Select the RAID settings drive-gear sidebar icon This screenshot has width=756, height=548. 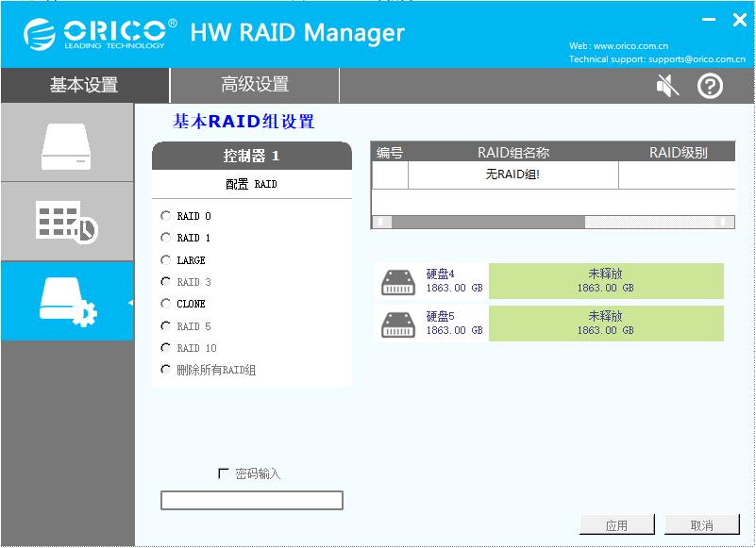click(x=68, y=301)
